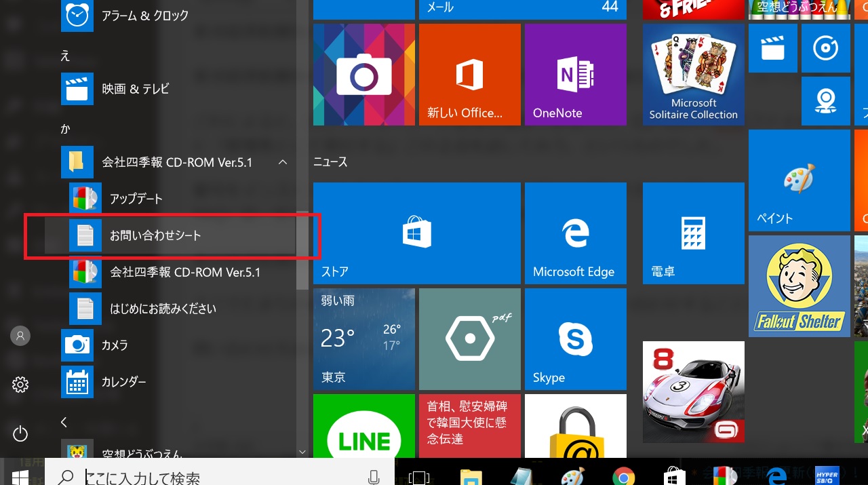
Task: Open the small Maps tile
Action: click(x=826, y=101)
